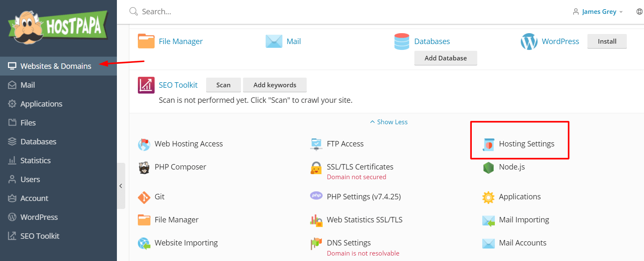Click the HostPapa logo
644x261 pixels.
point(58,27)
